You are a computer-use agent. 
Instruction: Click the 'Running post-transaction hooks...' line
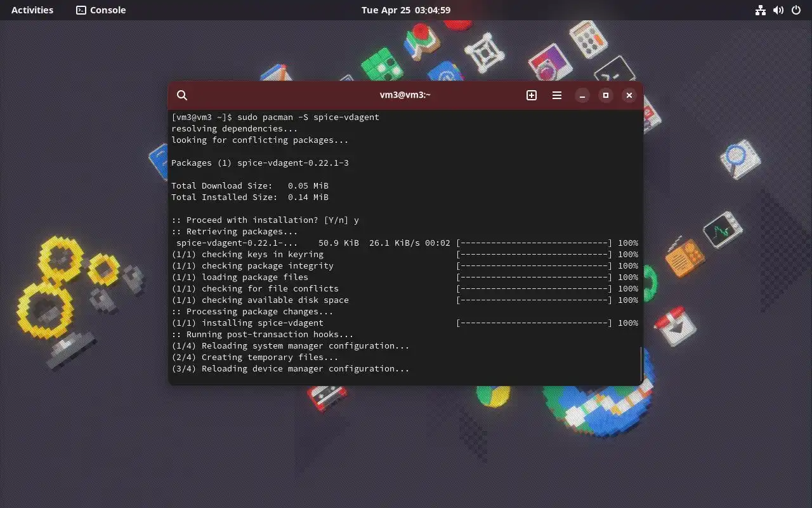262,334
